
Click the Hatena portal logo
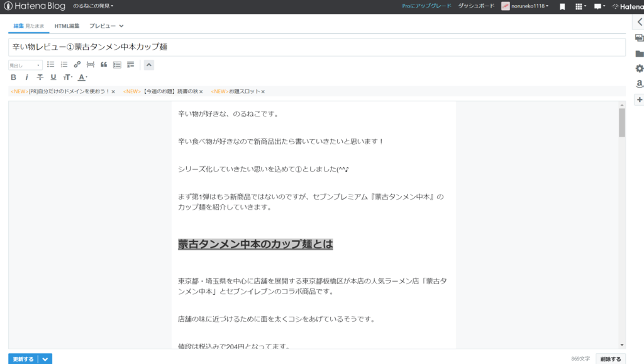[x=628, y=6]
